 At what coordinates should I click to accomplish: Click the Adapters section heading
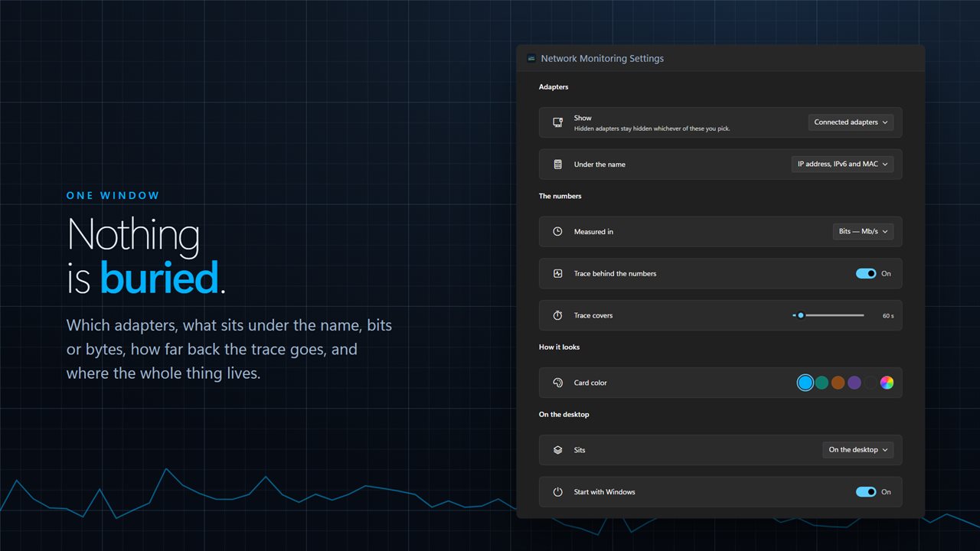pyautogui.click(x=554, y=87)
